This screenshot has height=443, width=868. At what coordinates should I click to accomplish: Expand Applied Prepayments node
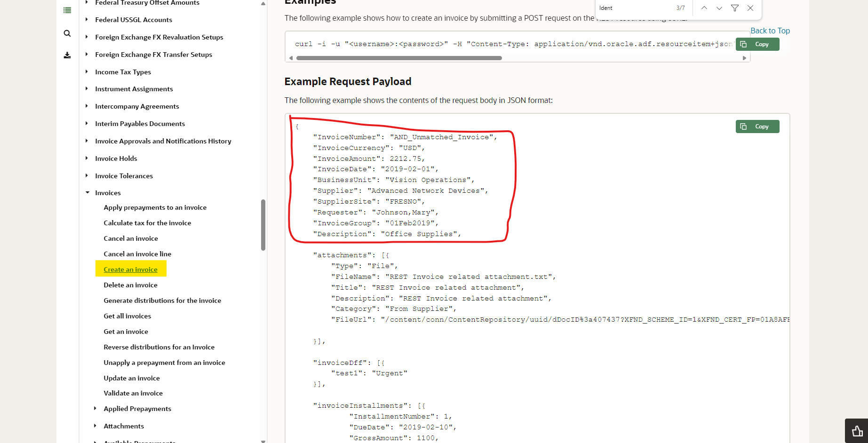95,409
